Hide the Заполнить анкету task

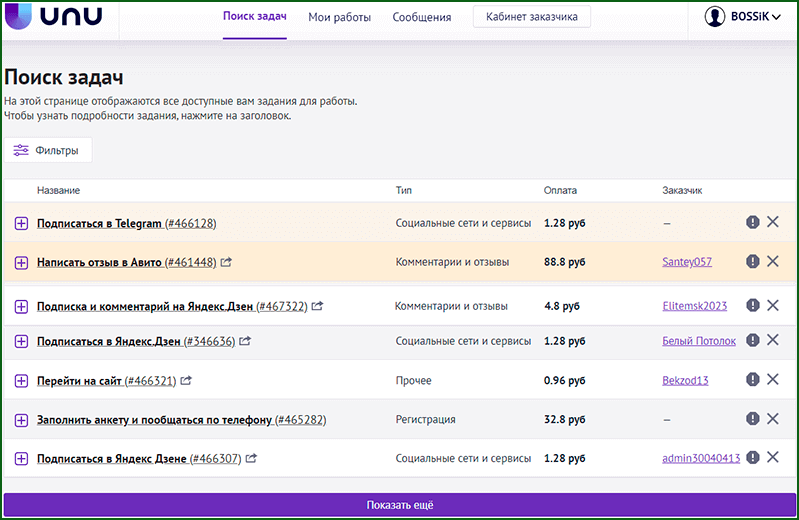point(773,419)
